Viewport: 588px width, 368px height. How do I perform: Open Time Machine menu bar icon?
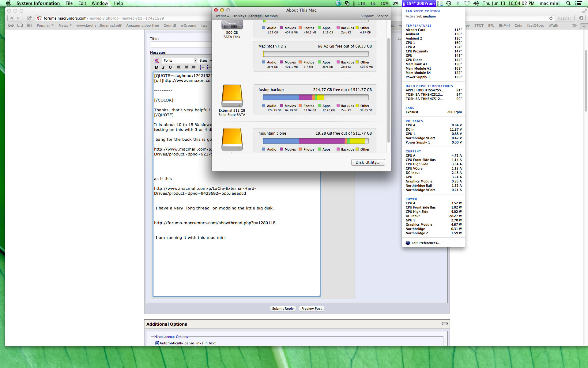click(449, 3)
